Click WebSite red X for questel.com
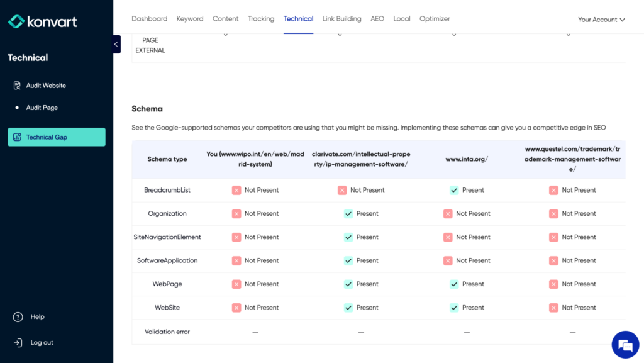 [553, 307]
